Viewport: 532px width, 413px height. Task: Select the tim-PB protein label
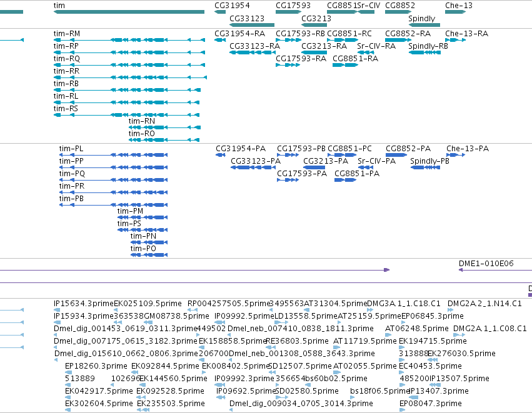(71, 199)
